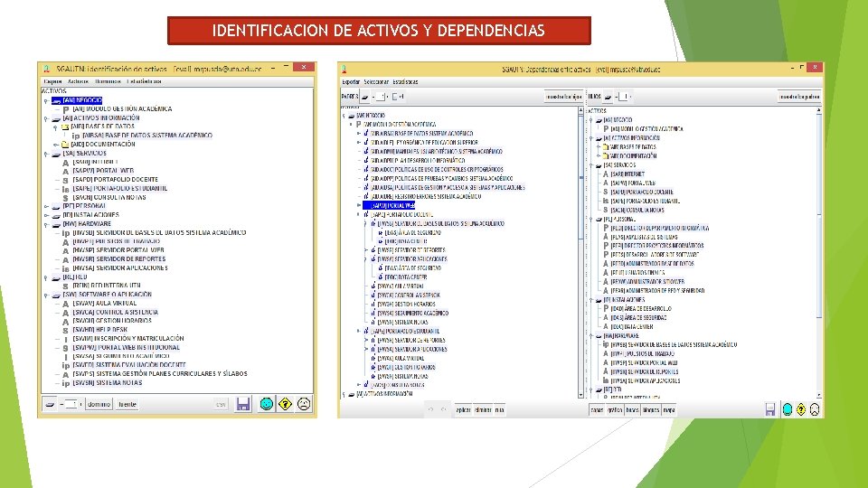868x488 pixels.
Task: Click the yellow question diamond icon in identificación window
Action: pyautogui.click(x=285, y=404)
